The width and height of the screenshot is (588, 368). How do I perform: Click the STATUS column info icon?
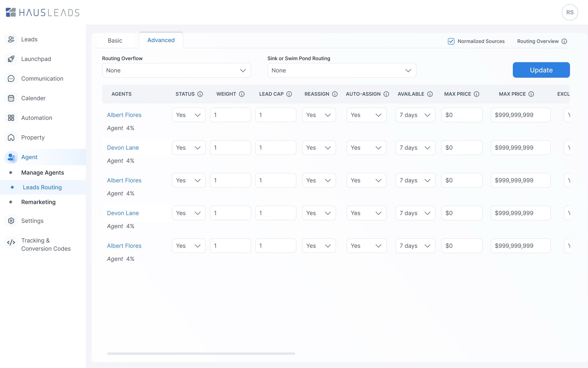pyautogui.click(x=200, y=94)
